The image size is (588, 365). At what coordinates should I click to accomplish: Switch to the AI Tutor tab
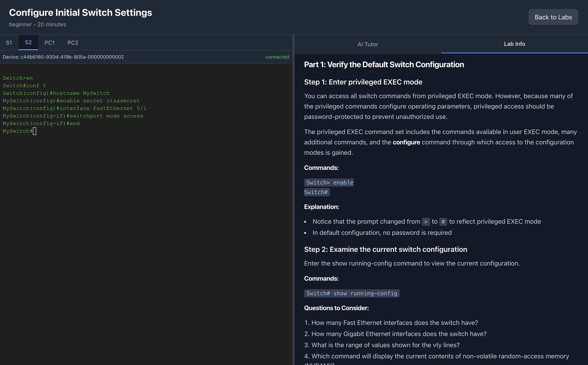pos(368,44)
